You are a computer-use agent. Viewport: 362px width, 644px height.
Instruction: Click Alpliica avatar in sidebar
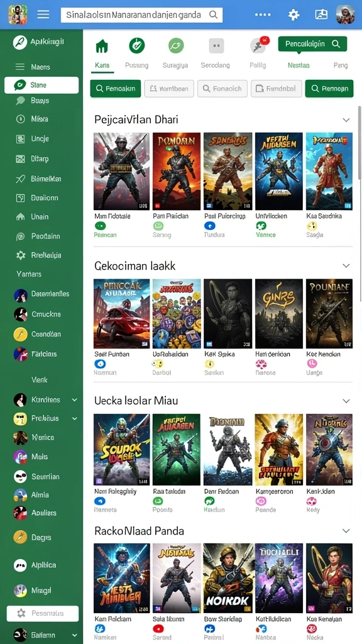tap(21, 565)
